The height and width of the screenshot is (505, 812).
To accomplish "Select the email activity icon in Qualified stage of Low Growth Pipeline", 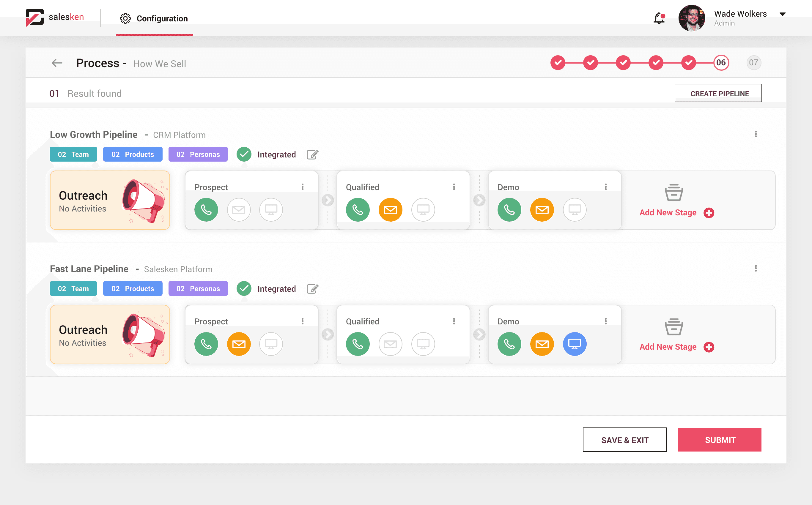I will click(390, 210).
